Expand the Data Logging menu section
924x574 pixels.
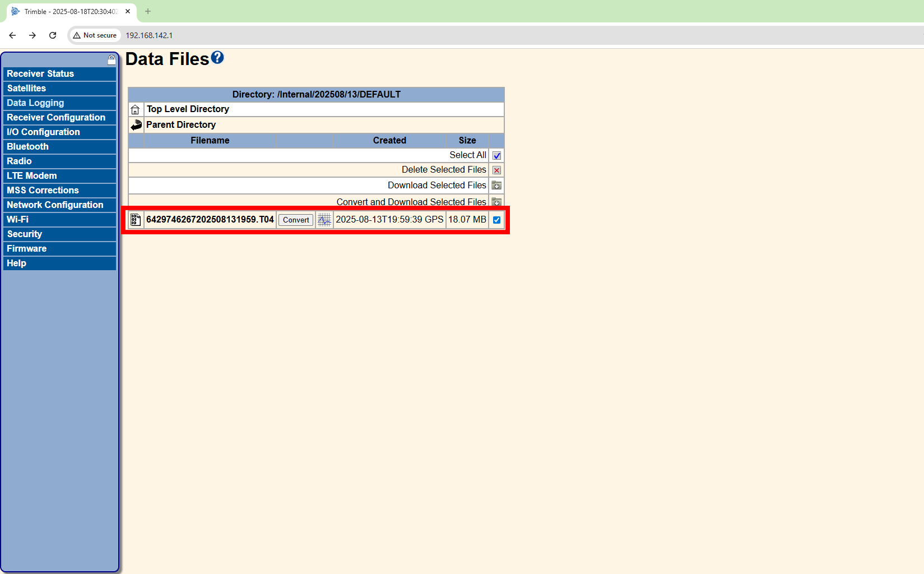tap(35, 103)
